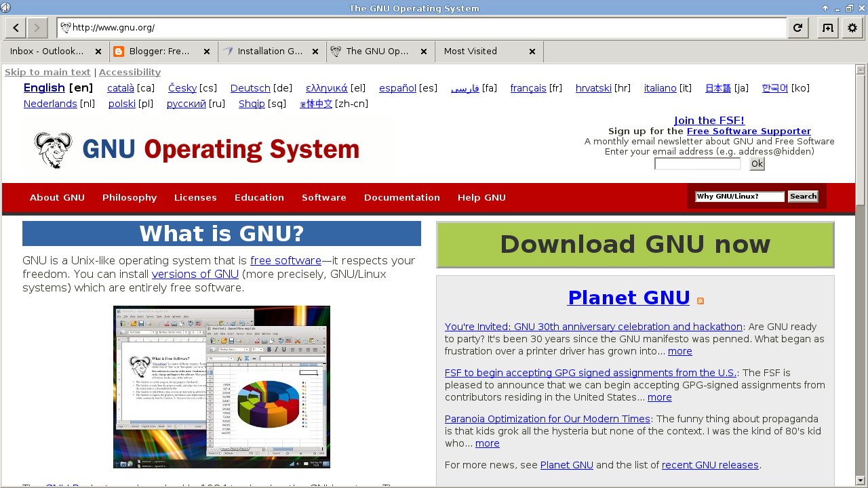This screenshot has width=868, height=488.
Task: Close the Most Visited tab
Action: click(532, 52)
